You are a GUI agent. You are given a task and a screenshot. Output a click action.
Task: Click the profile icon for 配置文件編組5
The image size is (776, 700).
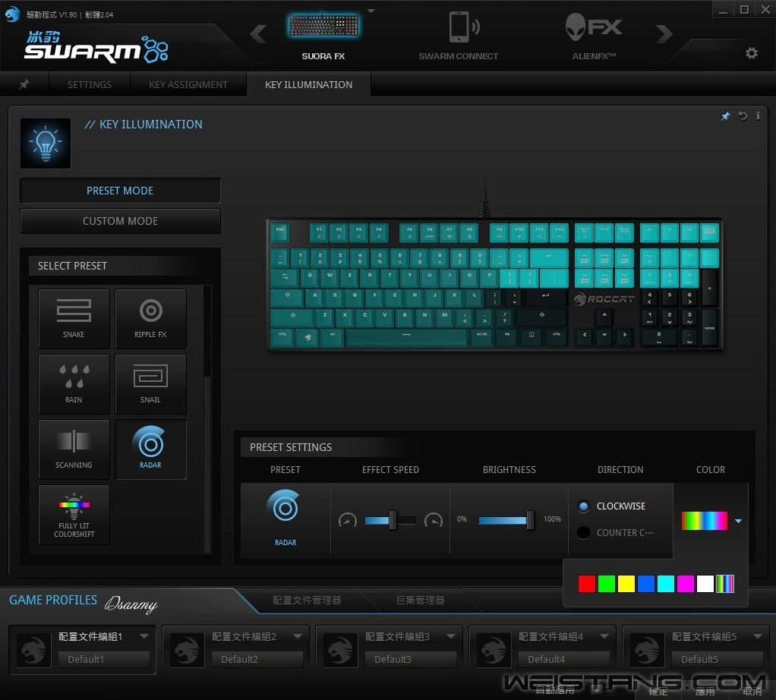coord(648,650)
